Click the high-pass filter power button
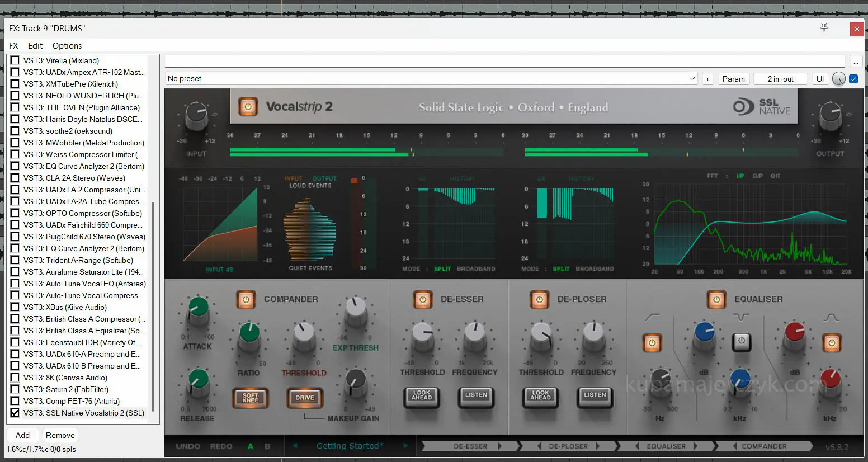868x462 pixels. point(652,342)
